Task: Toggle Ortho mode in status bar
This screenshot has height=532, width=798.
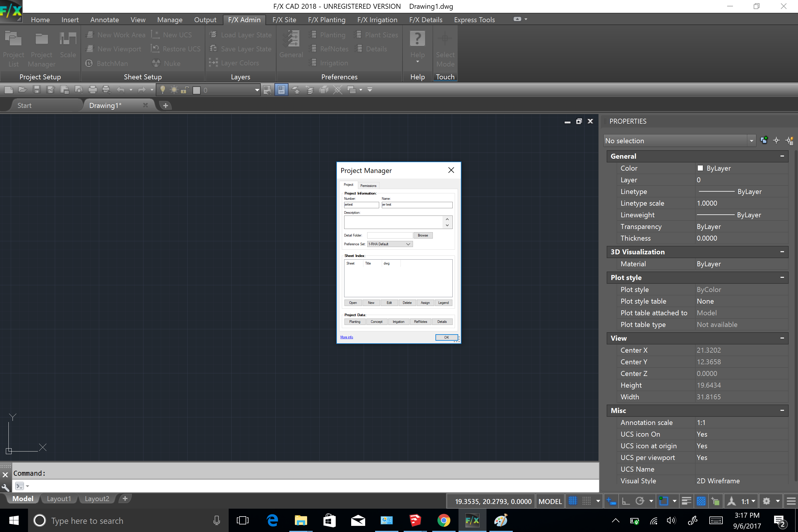Action: [x=626, y=501]
